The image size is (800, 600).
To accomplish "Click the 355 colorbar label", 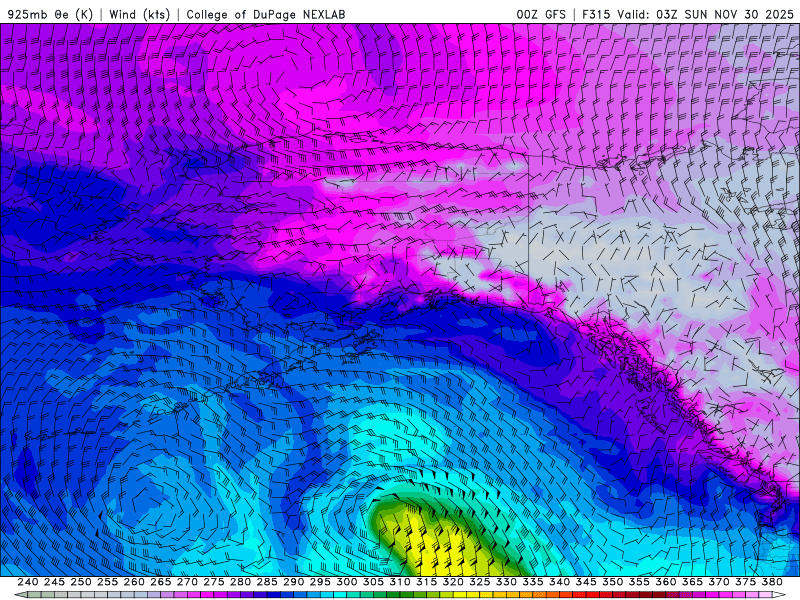I will (639, 582).
